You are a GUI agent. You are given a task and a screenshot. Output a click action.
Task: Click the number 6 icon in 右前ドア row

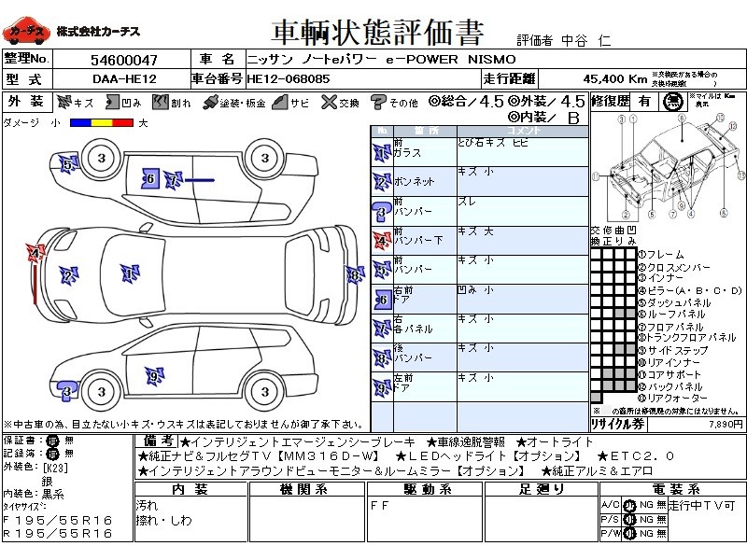(382, 300)
